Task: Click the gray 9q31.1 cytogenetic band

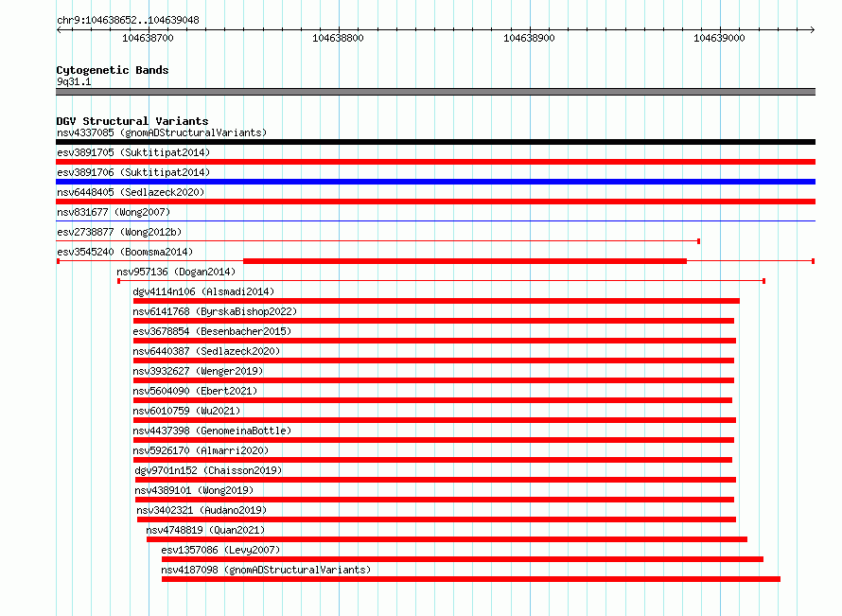Action: coord(435,92)
